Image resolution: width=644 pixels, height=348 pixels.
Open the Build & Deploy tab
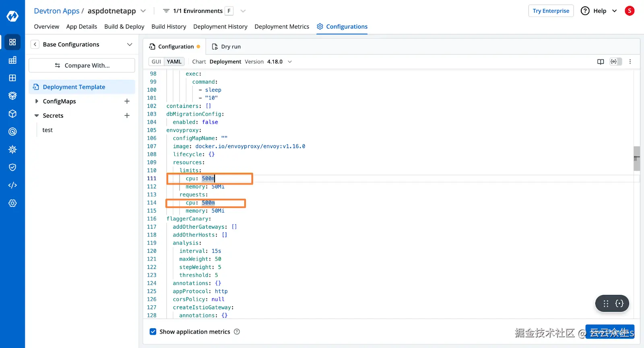pos(124,27)
